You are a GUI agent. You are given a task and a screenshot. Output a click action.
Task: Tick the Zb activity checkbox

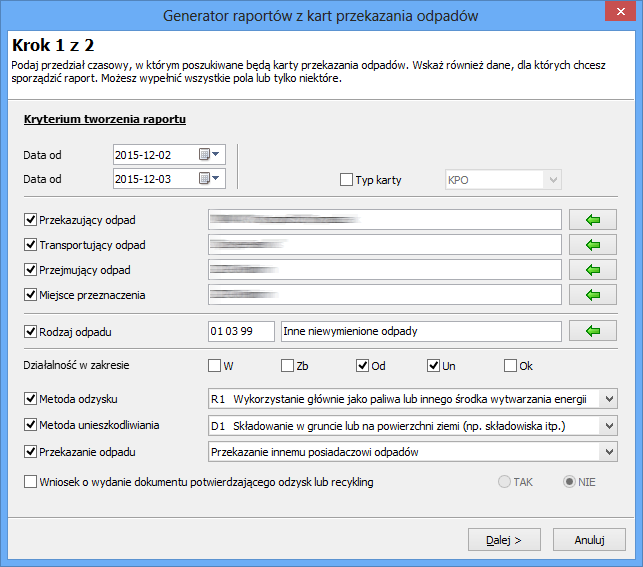287,366
